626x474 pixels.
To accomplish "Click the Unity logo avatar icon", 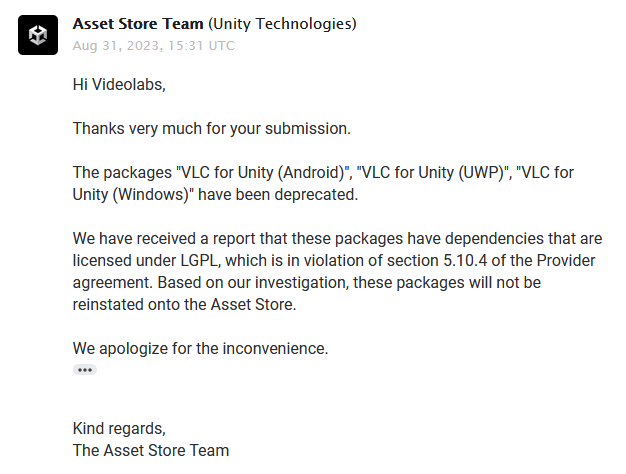I will click(x=38, y=35).
